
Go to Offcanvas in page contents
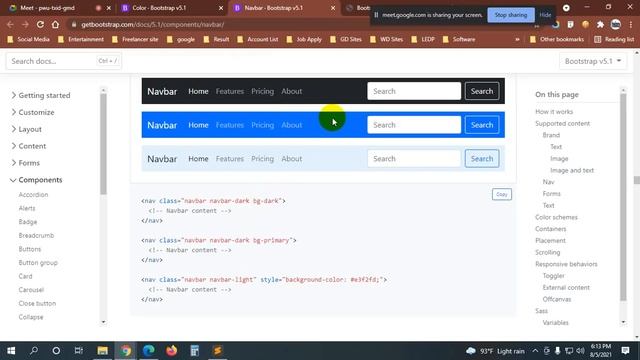(557, 299)
